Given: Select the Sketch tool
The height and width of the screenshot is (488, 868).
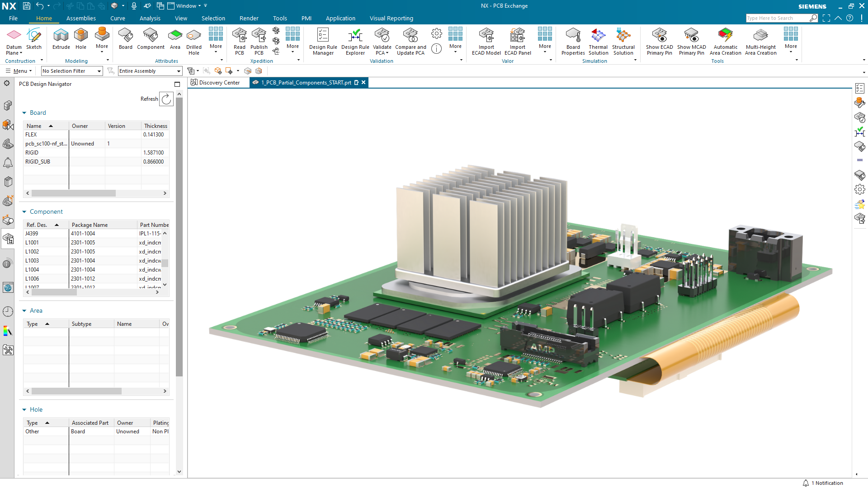Looking at the screenshot, I should [34, 41].
